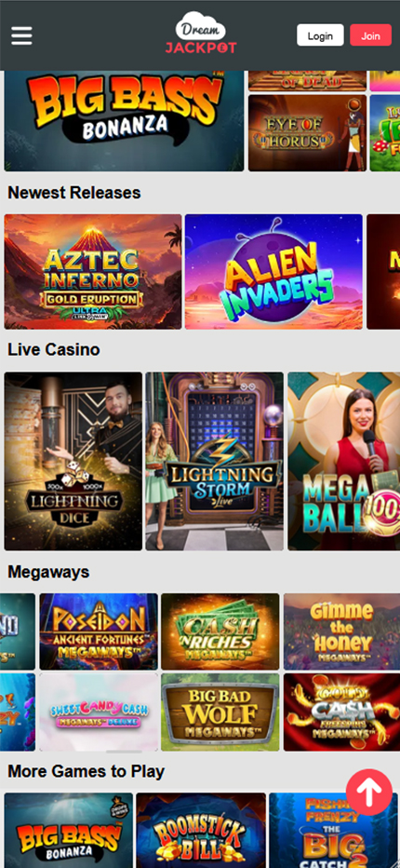Click the Dream Jackpot logo
This screenshot has height=868, width=400.
[201, 34]
